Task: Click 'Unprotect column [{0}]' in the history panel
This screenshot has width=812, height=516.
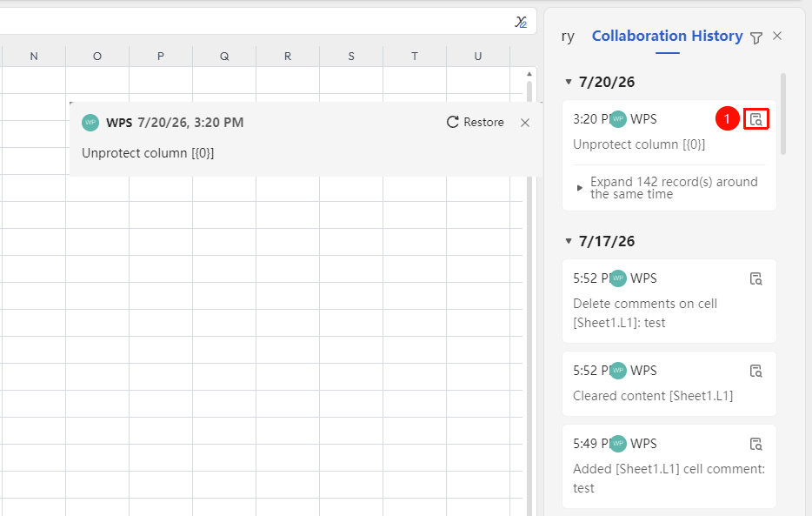Action: click(x=638, y=144)
